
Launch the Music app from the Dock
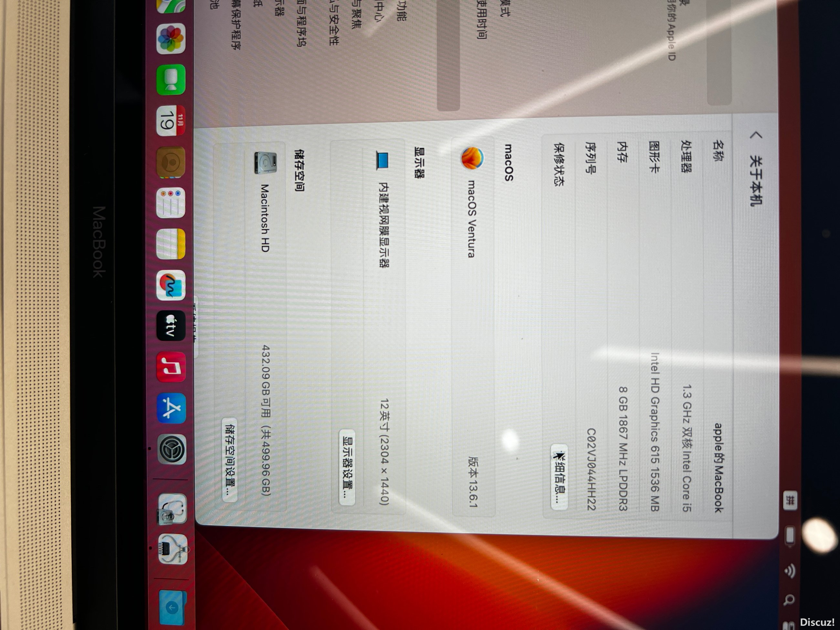[171, 367]
